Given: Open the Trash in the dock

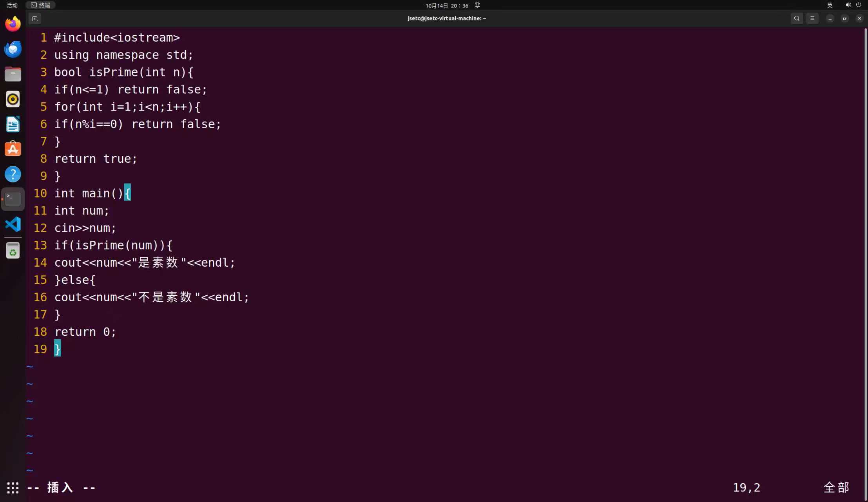Looking at the screenshot, I should [x=13, y=251].
